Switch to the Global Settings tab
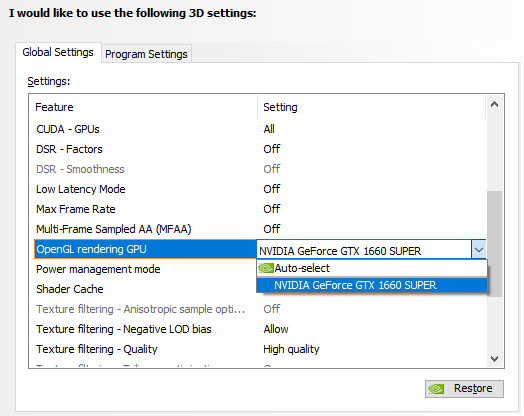The height and width of the screenshot is (416, 524). (58, 52)
